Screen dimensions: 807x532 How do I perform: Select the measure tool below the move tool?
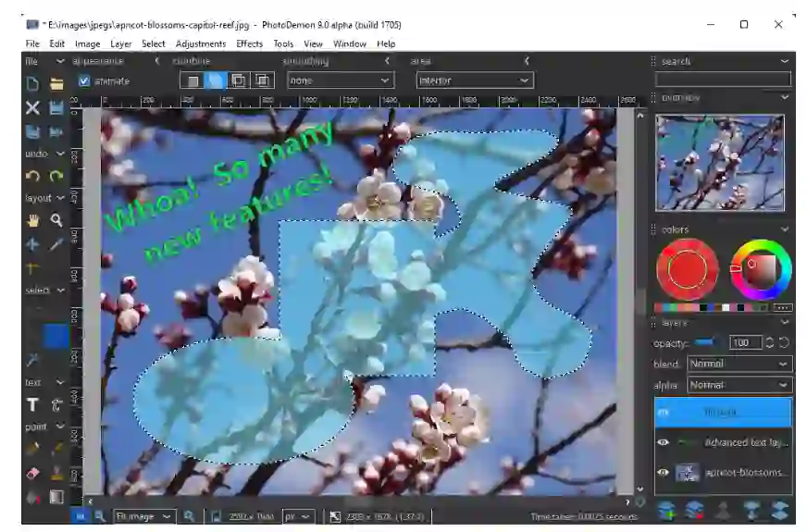[x=32, y=268]
